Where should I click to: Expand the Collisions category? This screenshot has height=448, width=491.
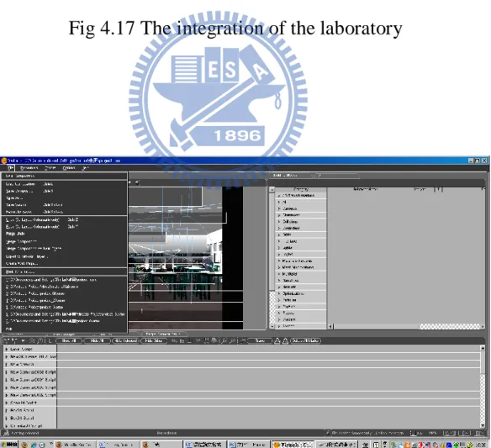[279, 222]
